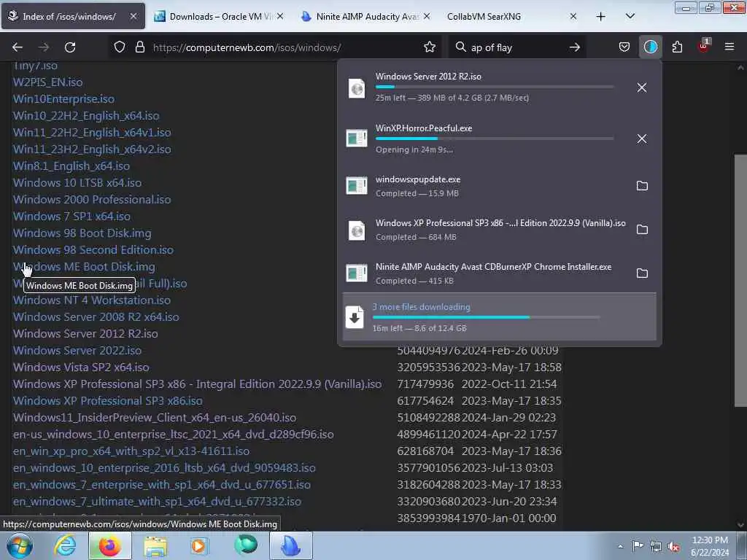Image resolution: width=747 pixels, height=560 pixels.
Task: Open Windows Media Player taskbar icon
Action: click(x=199, y=546)
